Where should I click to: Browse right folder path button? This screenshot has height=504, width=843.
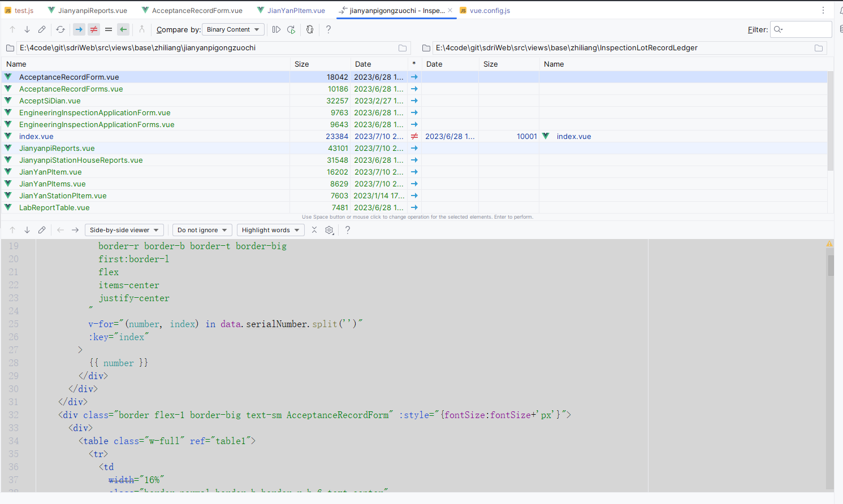click(x=819, y=48)
